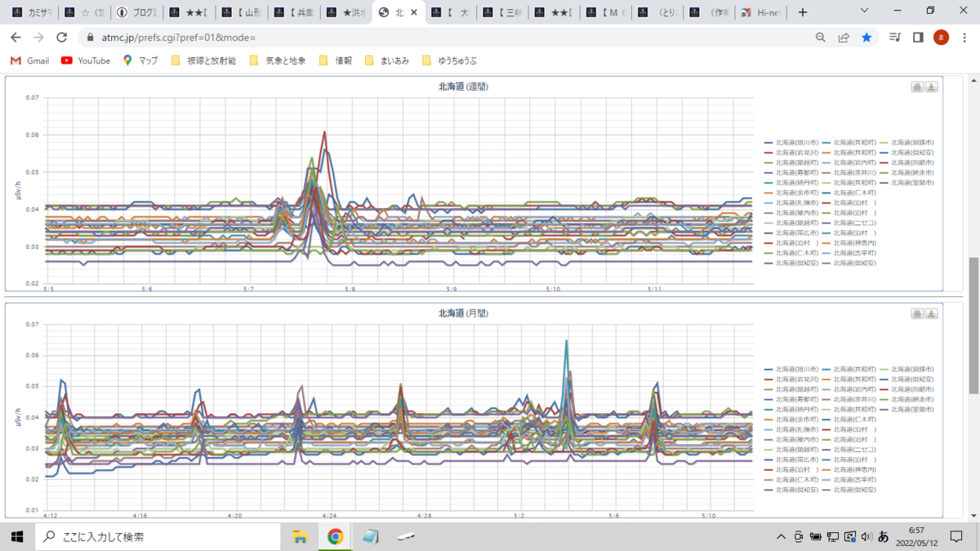Toggle 寿都町 series in weekly chart legend

tap(791, 173)
